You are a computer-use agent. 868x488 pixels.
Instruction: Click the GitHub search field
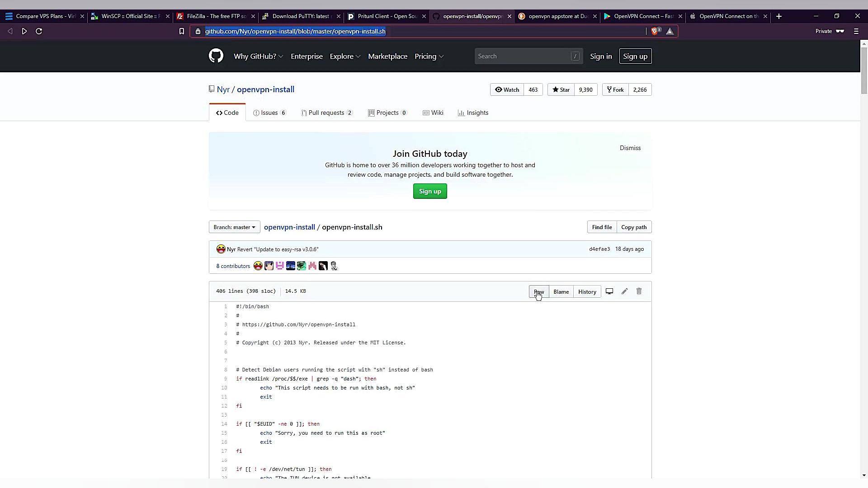coord(524,56)
